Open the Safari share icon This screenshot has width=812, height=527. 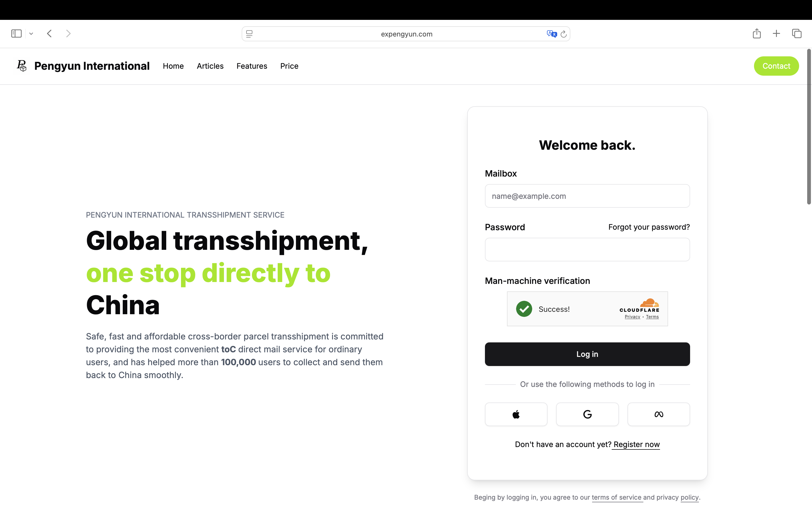pos(756,33)
